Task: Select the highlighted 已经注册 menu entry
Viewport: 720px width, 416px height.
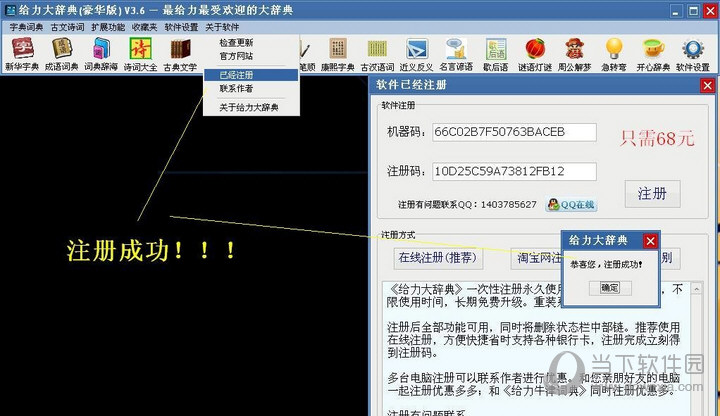Action: 252,75
